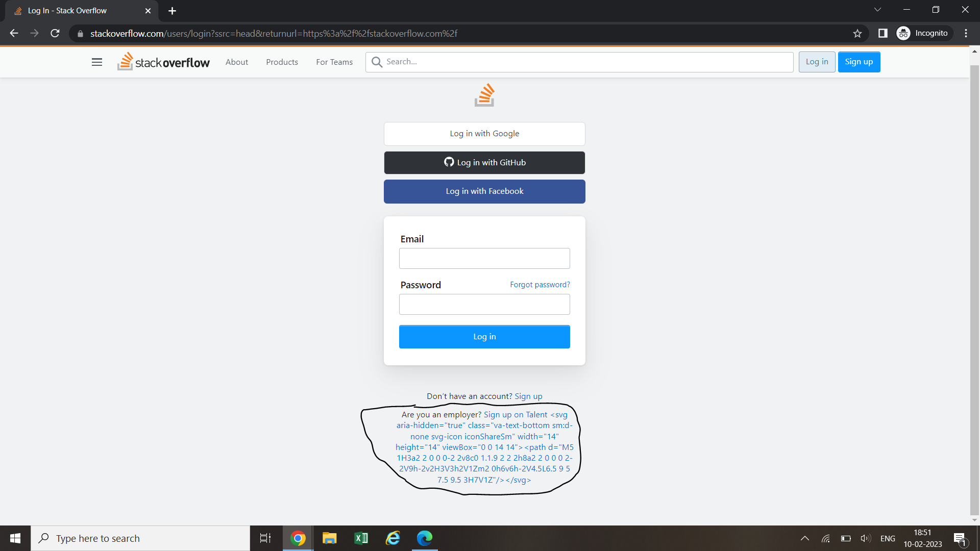Click the Products navigation menu item
This screenshot has width=980, height=551.
pyautogui.click(x=281, y=61)
